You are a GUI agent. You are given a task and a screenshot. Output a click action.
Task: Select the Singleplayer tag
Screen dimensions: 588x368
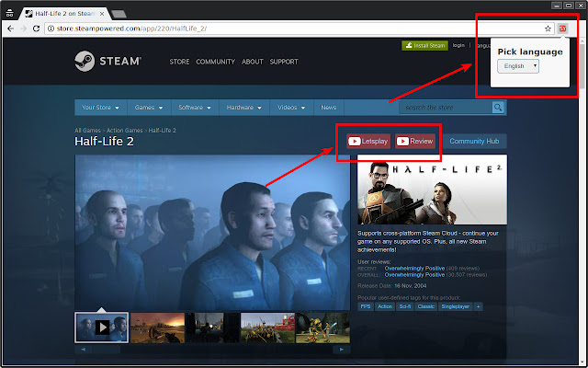click(456, 306)
